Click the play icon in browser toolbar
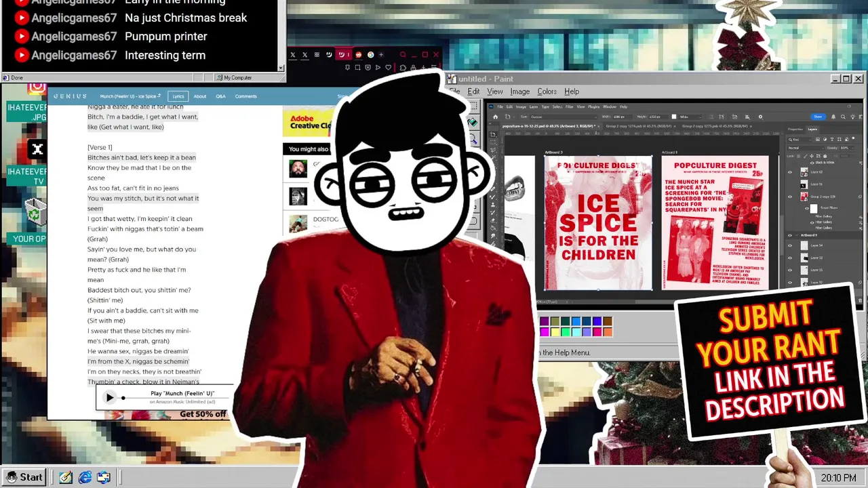The height and width of the screenshot is (488, 868). [x=378, y=68]
